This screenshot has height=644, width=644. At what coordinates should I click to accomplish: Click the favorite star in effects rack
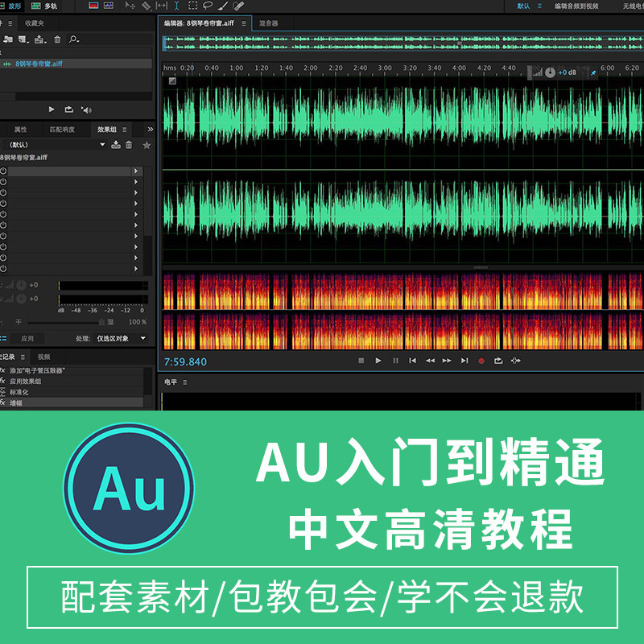[147, 145]
